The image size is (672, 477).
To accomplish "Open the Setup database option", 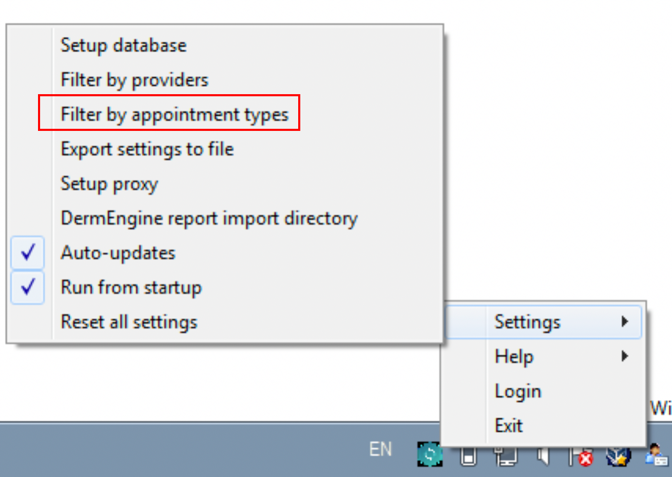I will coord(123,45).
